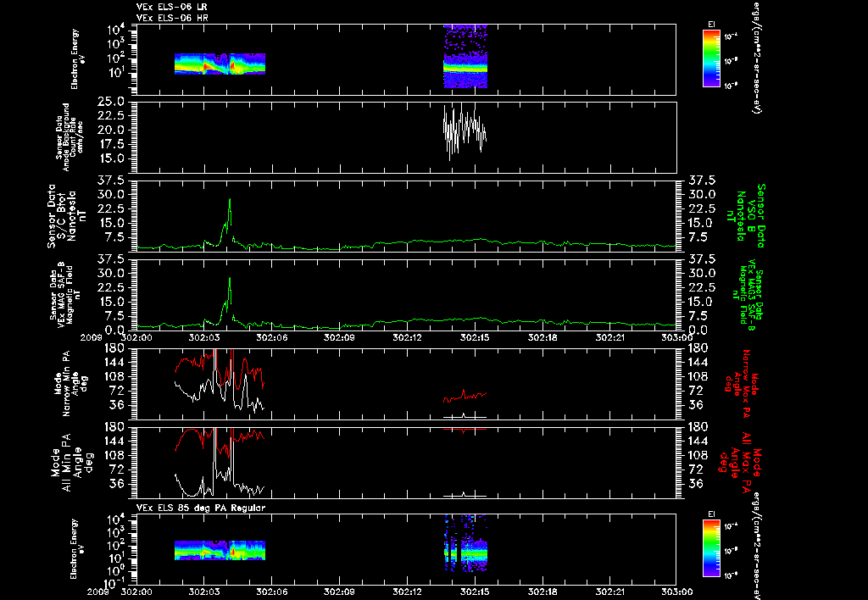This screenshot has width=868, height=600.
Task: Click the '302:03' label on the bottom time axis
Action: click(204, 592)
